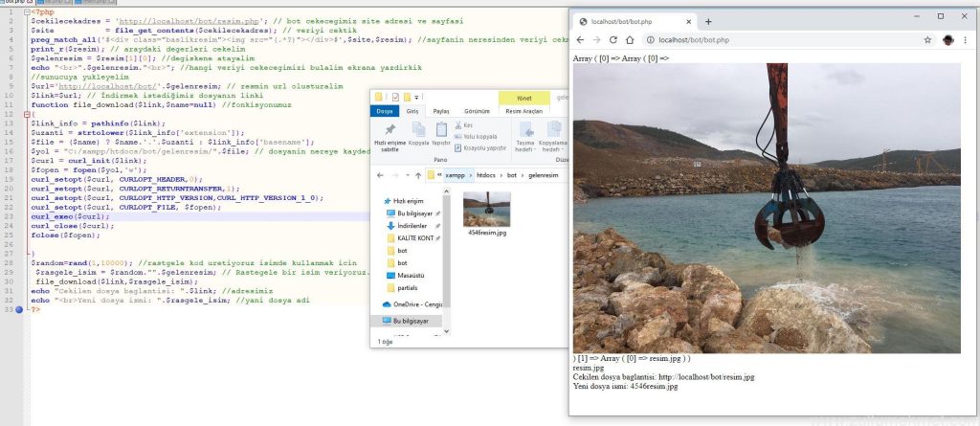Collapse the function fold at line 12
The height and width of the screenshot is (426, 980).
[26, 114]
